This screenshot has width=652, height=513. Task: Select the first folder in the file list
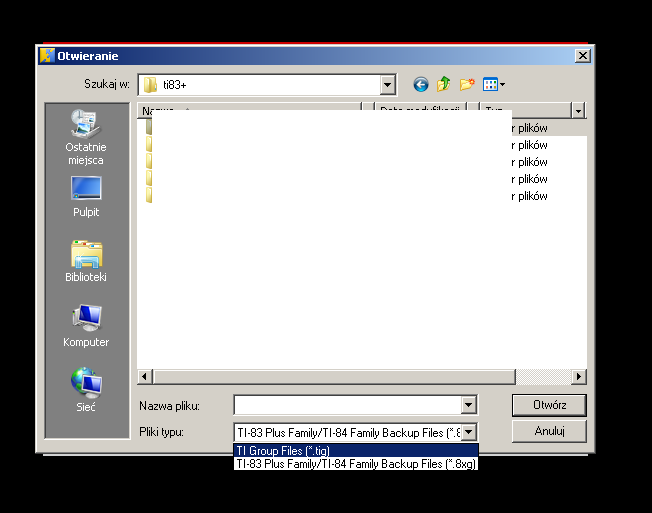point(149,128)
